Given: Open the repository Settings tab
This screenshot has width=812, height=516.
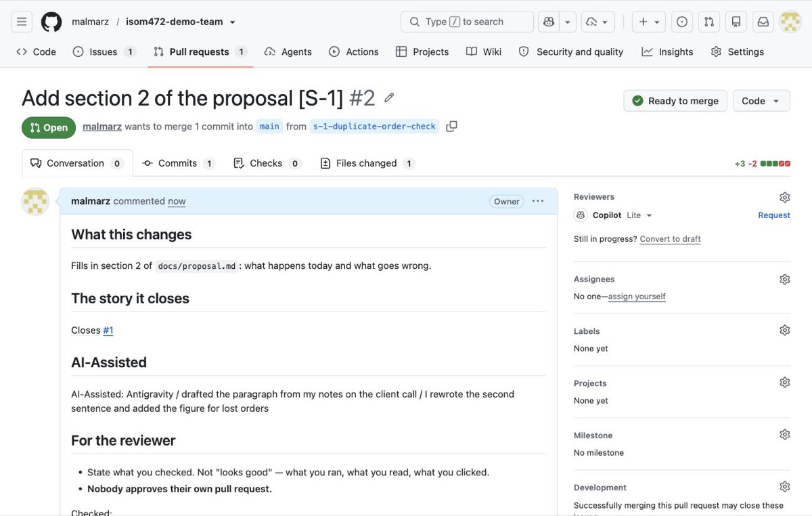Looking at the screenshot, I should 738,51.
